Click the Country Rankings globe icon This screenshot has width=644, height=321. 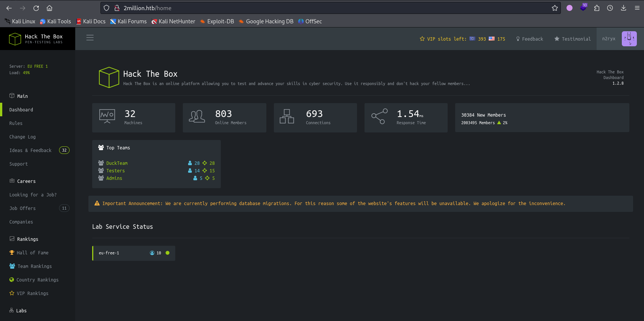(12, 280)
